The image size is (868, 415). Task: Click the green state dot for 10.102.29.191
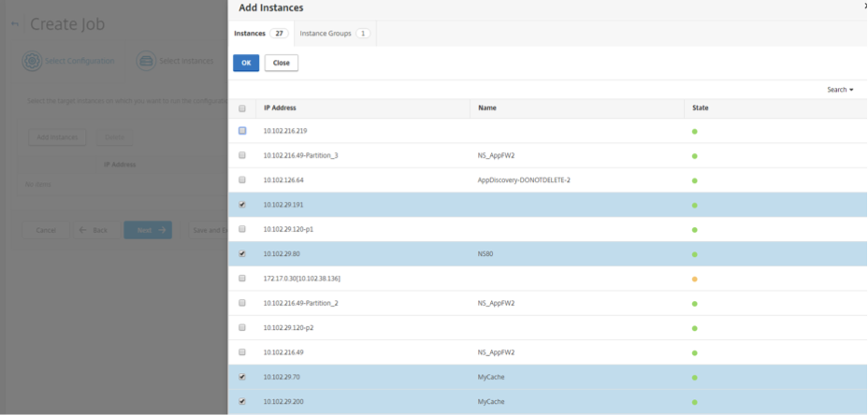695,206
